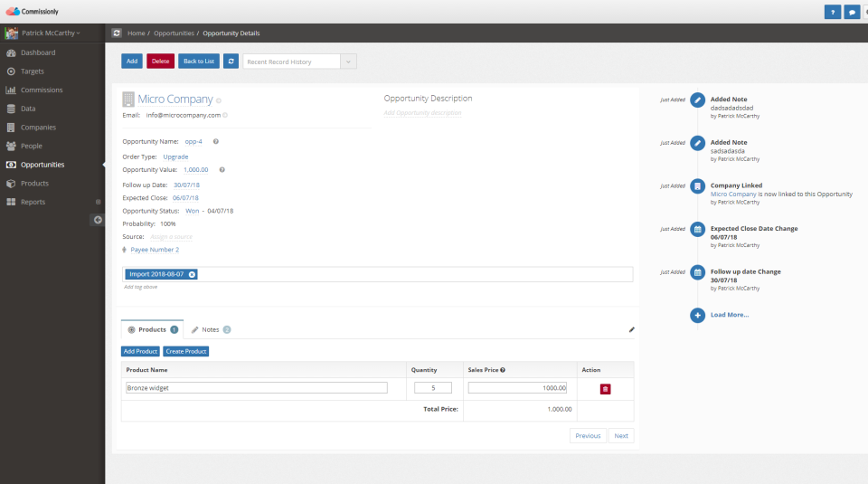The image size is (868, 484).
Task: Click the Opportunities money icon in sidebar
Action: pos(11,165)
